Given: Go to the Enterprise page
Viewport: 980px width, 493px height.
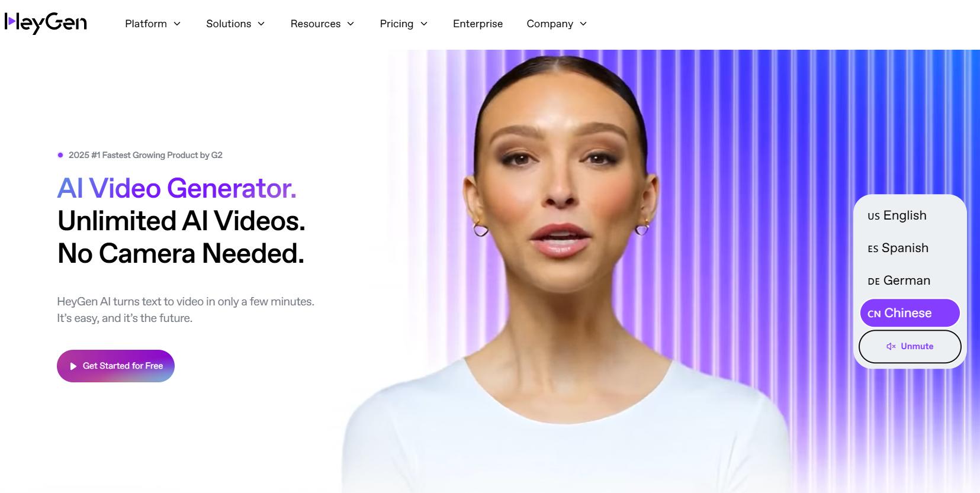Looking at the screenshot, I should 478,24.
